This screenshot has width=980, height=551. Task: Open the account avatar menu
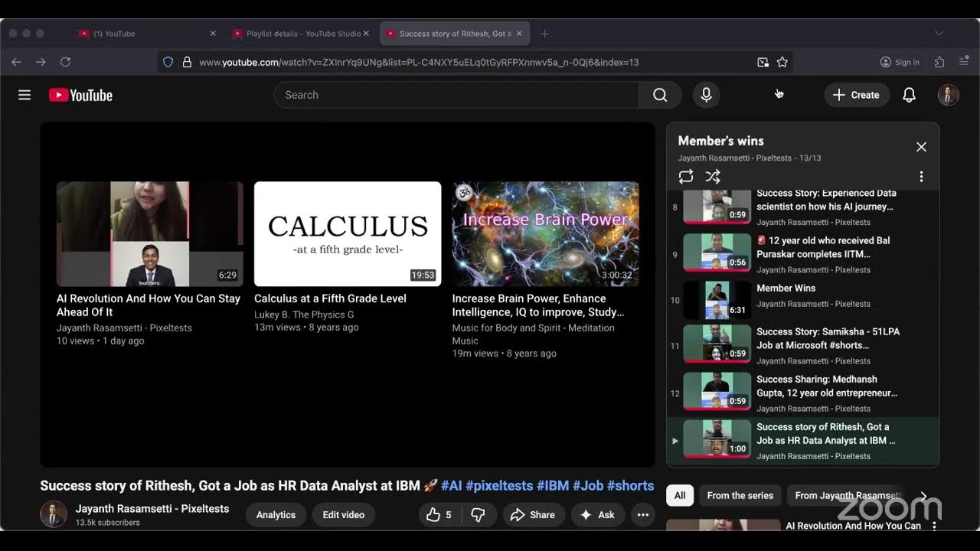949,95
